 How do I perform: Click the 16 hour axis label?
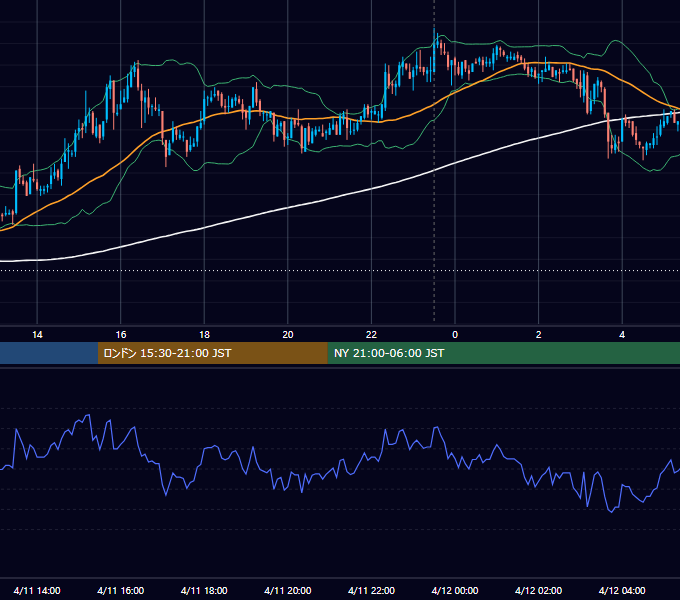[x=121, y=335]
